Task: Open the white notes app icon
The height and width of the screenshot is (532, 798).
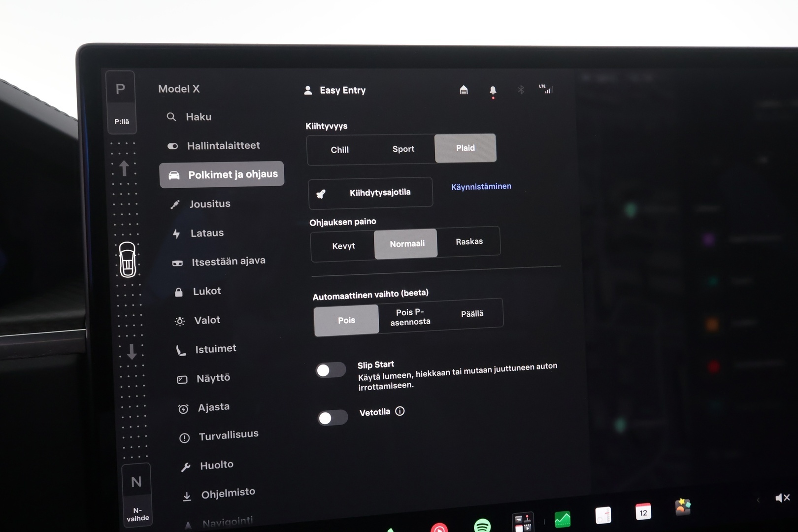Action: point(603,515)
